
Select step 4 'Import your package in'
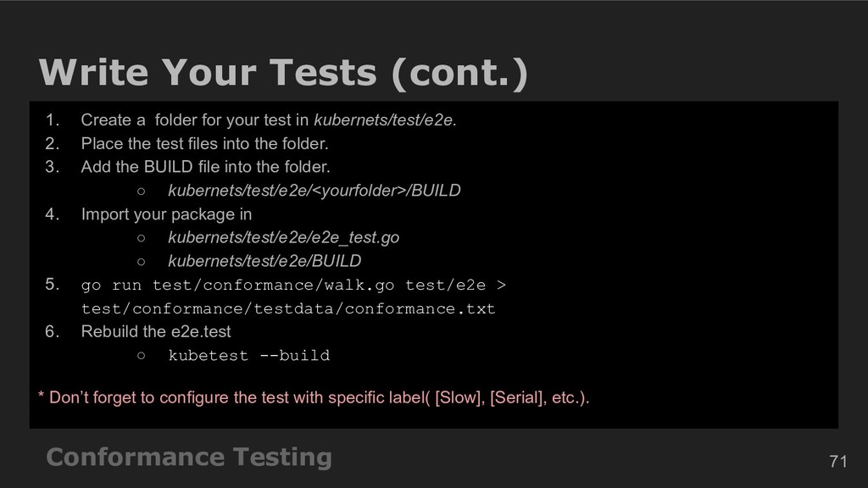coord(166,214)
